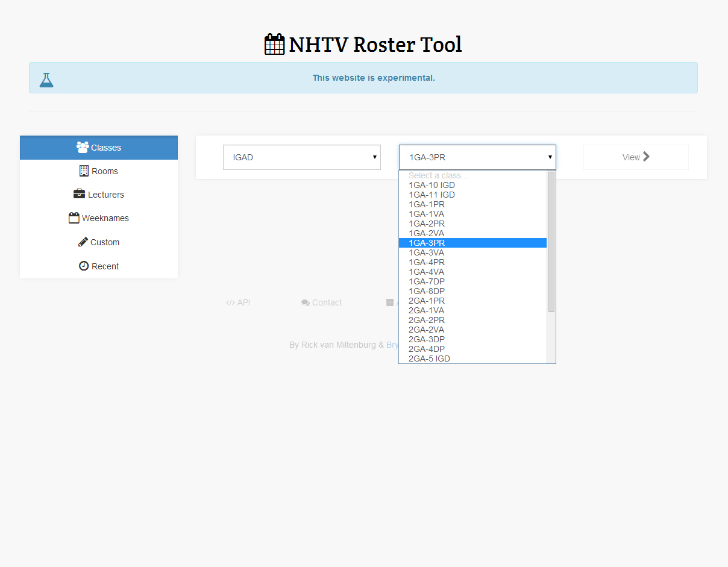
Task: Select the 2GA-5 IGD option
Action: [x=472, y=359]
